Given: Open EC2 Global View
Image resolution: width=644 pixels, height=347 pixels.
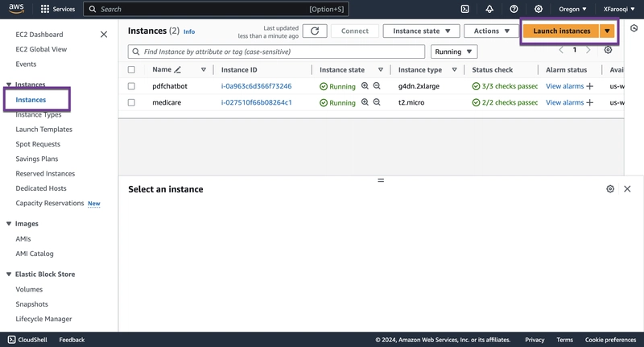Looking at the screenshot, I should pyautogui.click(x=41, y=49).
